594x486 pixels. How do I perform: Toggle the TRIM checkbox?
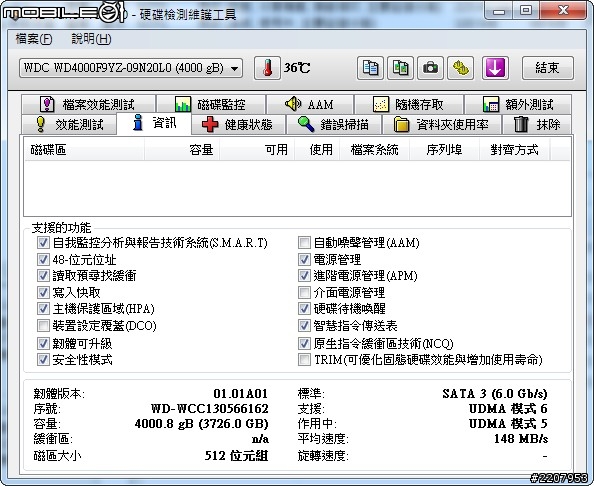click(x=304, y=359)
